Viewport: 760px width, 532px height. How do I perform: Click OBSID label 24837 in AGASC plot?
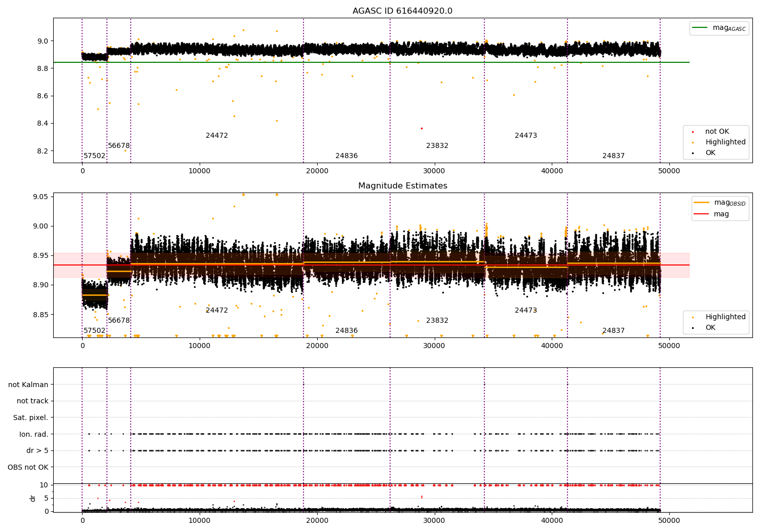614,156
